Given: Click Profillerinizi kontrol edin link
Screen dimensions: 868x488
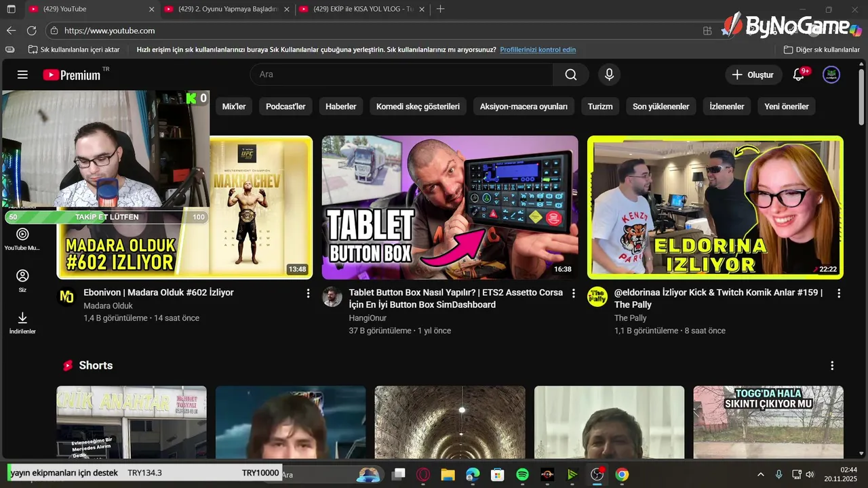Looking at the screenshot, I should coord(538,49).
